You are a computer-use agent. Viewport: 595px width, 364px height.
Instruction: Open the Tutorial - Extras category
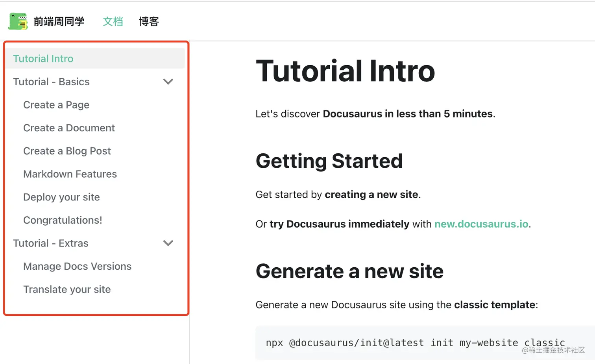51,243
